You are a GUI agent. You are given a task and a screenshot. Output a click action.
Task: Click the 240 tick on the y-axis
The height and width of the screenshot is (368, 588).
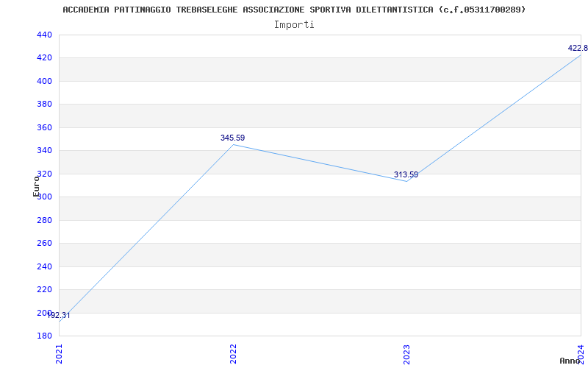[44, 266]
